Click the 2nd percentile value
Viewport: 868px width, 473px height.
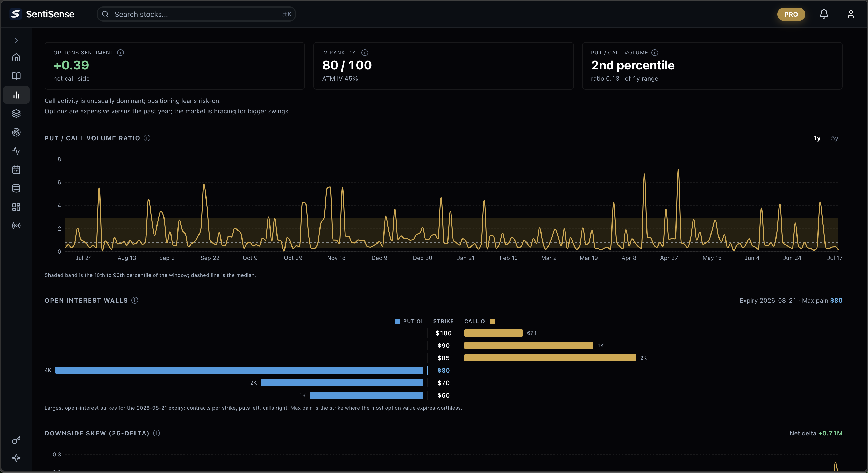point(633,65)
